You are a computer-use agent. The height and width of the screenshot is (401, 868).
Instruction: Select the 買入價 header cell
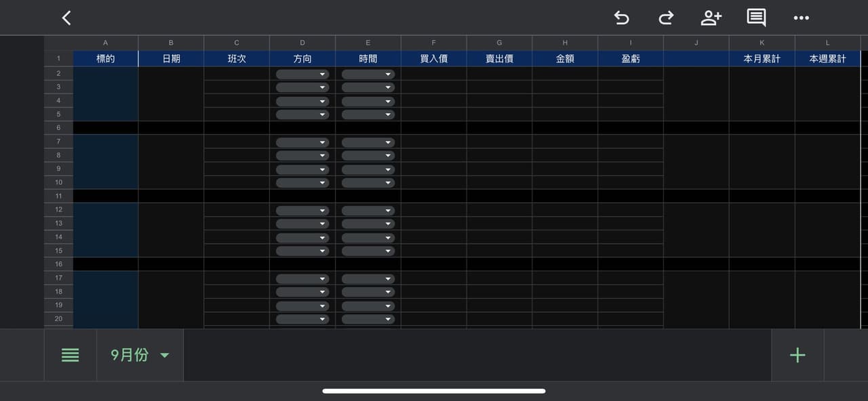[434, 59]
